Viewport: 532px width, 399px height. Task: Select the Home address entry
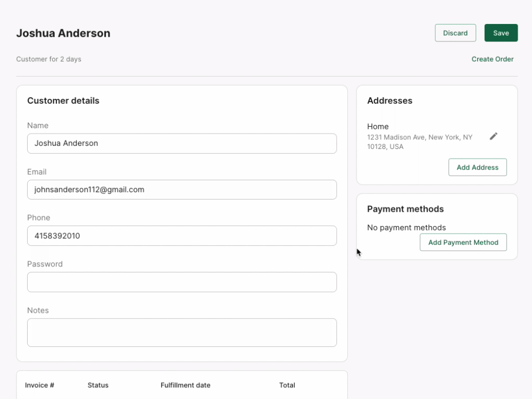pyautogui.click(x=420, y=136)
